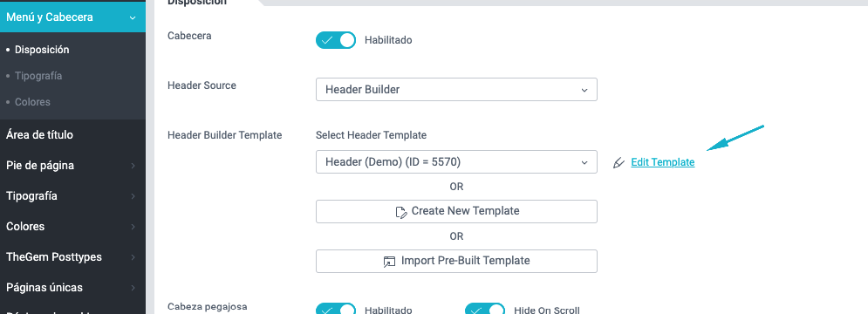The image size is (868, 314).
Task: Click the Create New Template button
Action: pos(457,212)
